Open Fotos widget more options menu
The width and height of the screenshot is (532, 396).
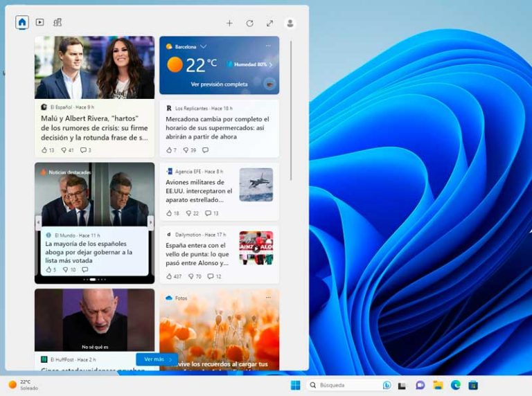tap(268, 298)
